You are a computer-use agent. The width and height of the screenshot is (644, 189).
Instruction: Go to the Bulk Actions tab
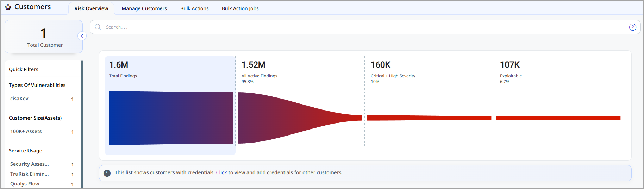194,8
